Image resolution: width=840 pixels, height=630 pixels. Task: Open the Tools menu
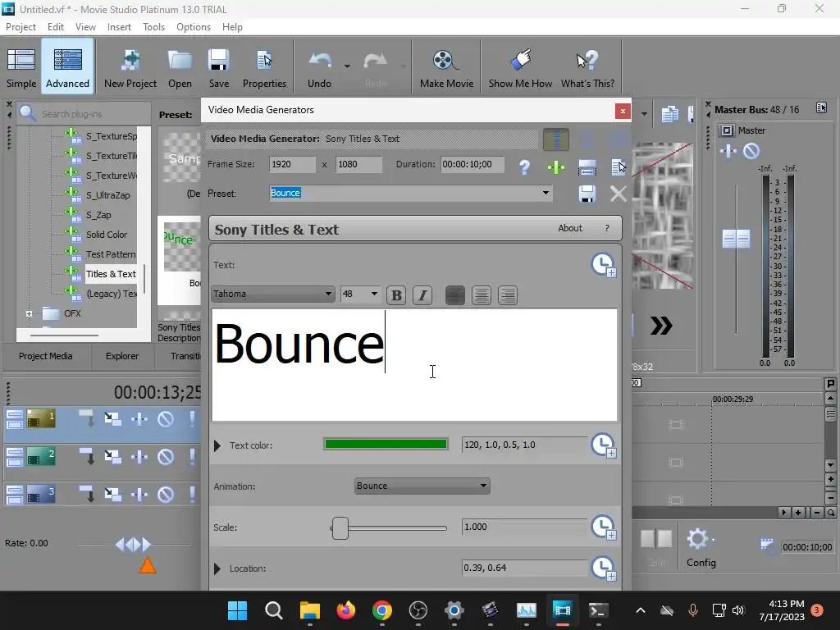[x=153, y=27]
